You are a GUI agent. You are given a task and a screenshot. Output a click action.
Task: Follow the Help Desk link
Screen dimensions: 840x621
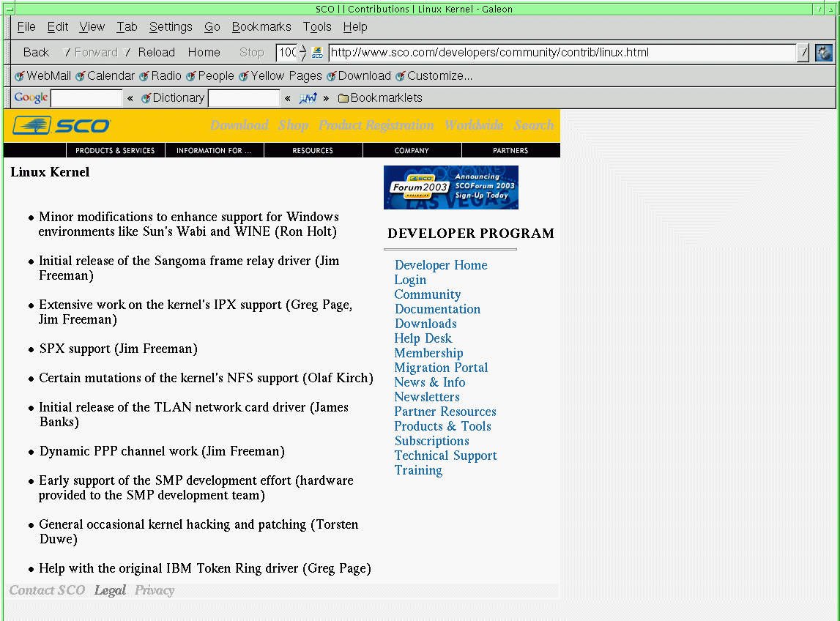[x=423, y=338]
